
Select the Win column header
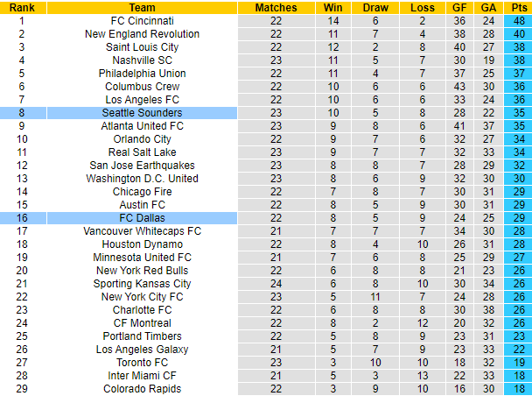pyautogui.click(x=332, y=7)
